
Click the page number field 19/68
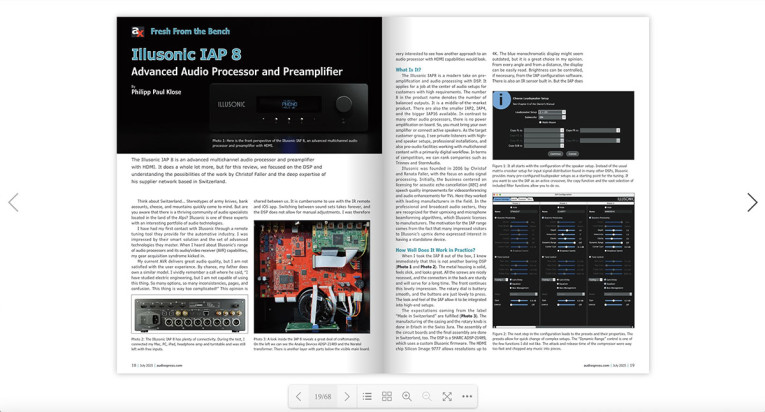click(322, 396)
